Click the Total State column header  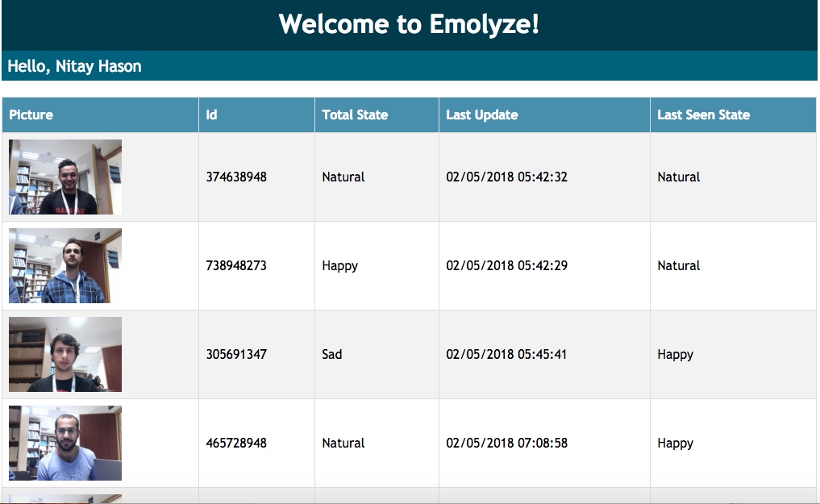(377, 115)
